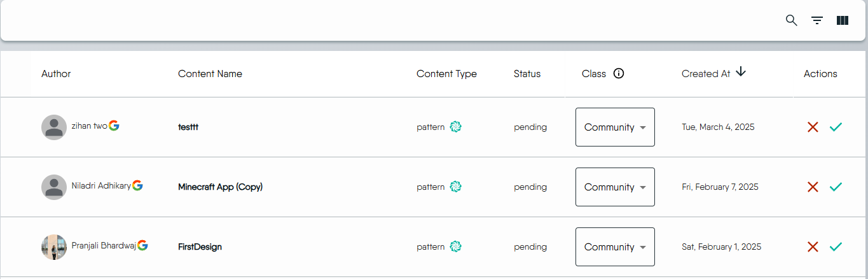Open Class dropdown for FirstDesign row

[615, 247]
